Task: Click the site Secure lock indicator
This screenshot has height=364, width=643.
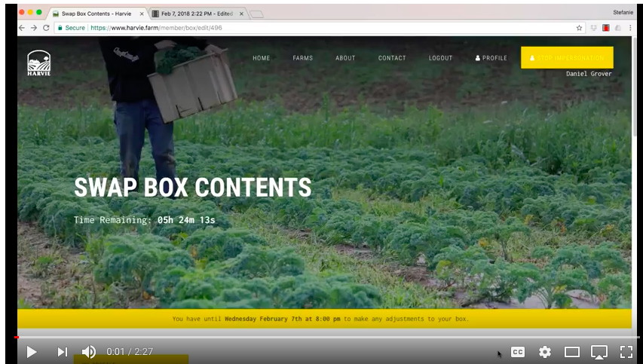Action: tap(71, 28)
